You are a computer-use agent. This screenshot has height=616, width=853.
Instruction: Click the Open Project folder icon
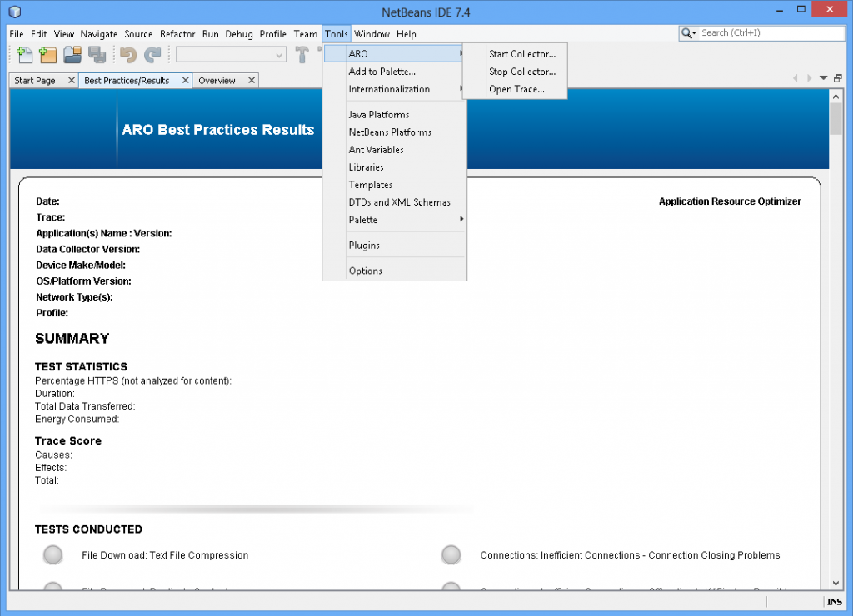tap(72, 54)
